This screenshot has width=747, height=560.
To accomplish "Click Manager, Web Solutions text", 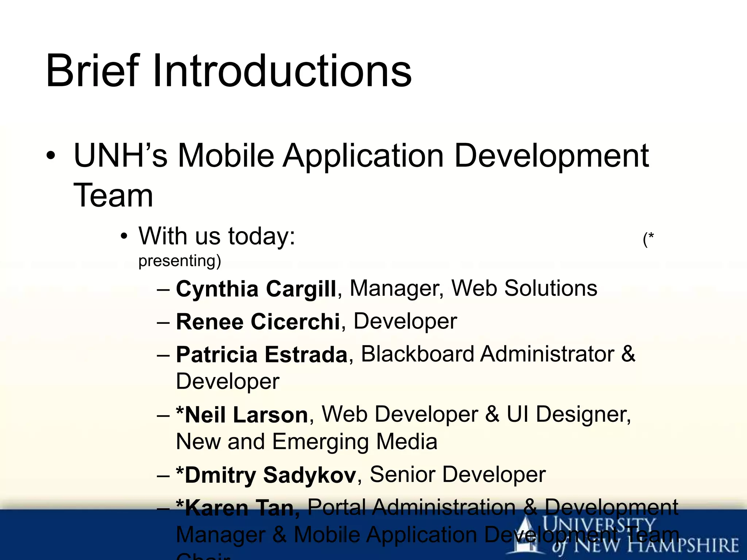I will [473, 288].
